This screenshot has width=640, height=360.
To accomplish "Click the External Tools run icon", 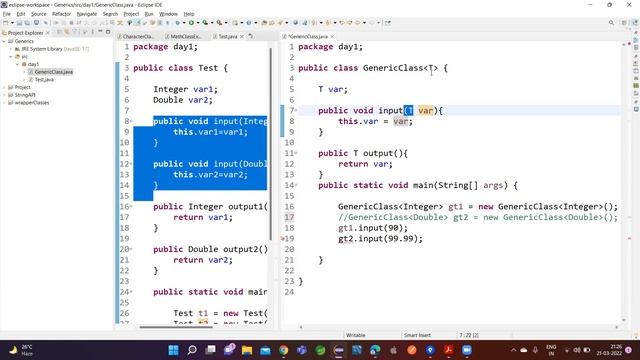I will (x=219, y=23).
